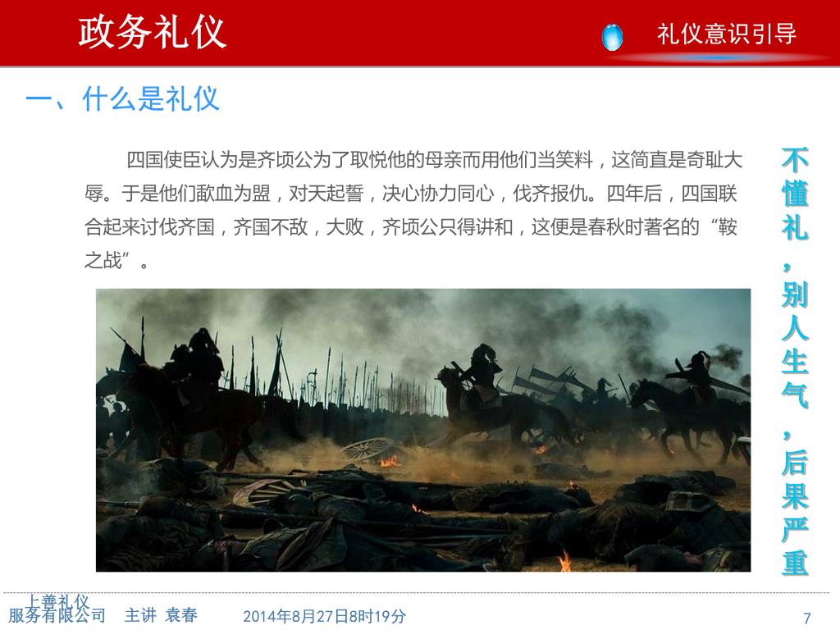
Task: Click the 服务有限公司 footer text
Action: point(57,615)
